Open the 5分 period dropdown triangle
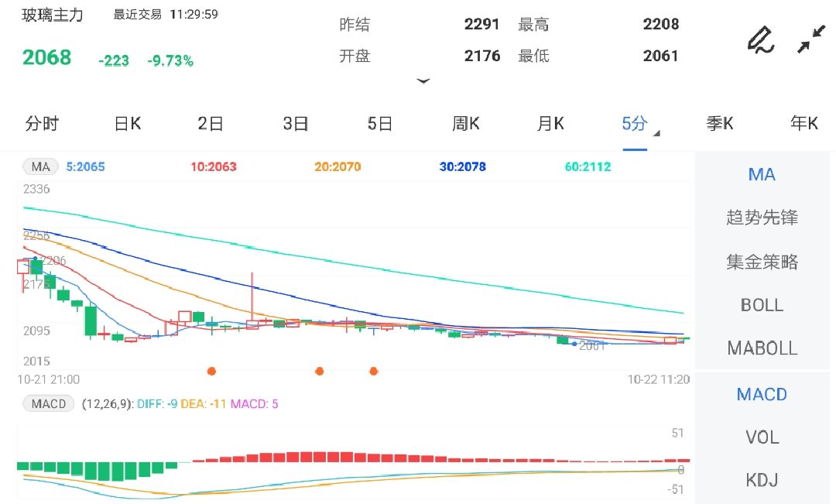The height and width of the screenshot is (504, 836). [657, 133]
